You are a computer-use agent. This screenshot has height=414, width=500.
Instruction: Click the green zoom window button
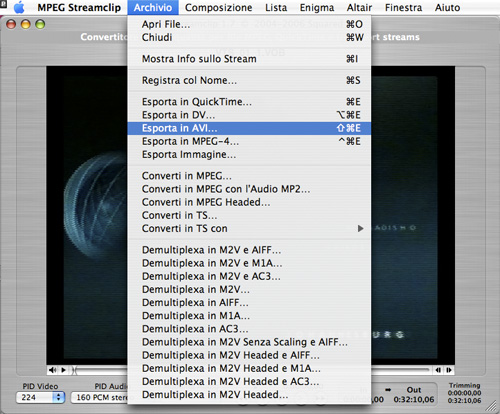click(40, 24)
